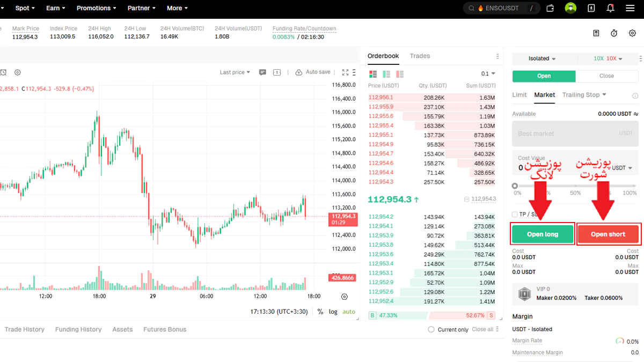Screen dimensions: 644x362
Task: Click the 50% mark on the amount slider
Action: coord(575,186)
